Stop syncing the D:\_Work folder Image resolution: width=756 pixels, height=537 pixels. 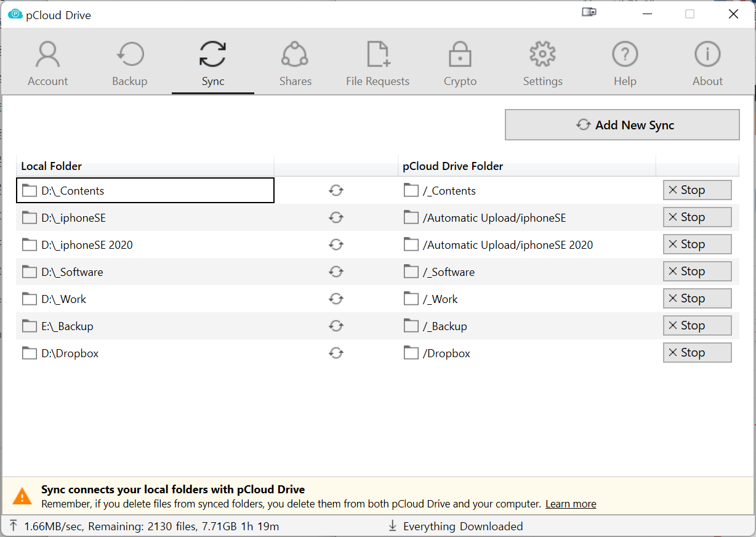tap(697, 299)
